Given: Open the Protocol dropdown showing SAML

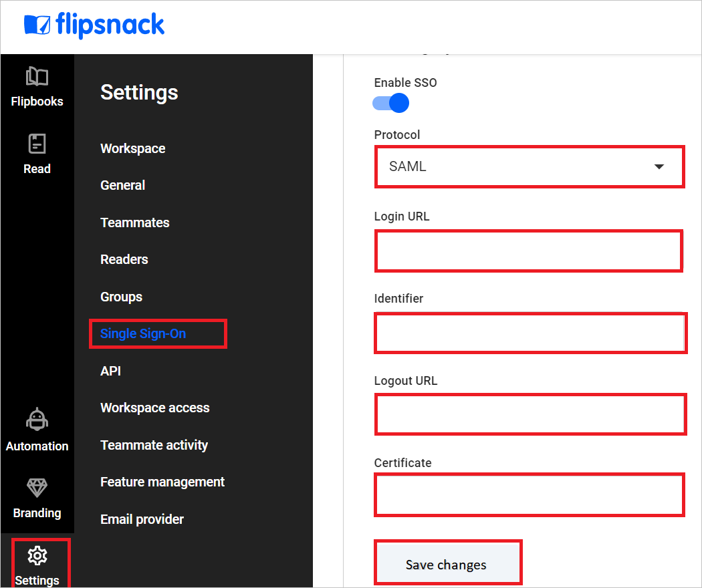Looking at the screenshot, I should pyautogui.click(x=530, y=166).
